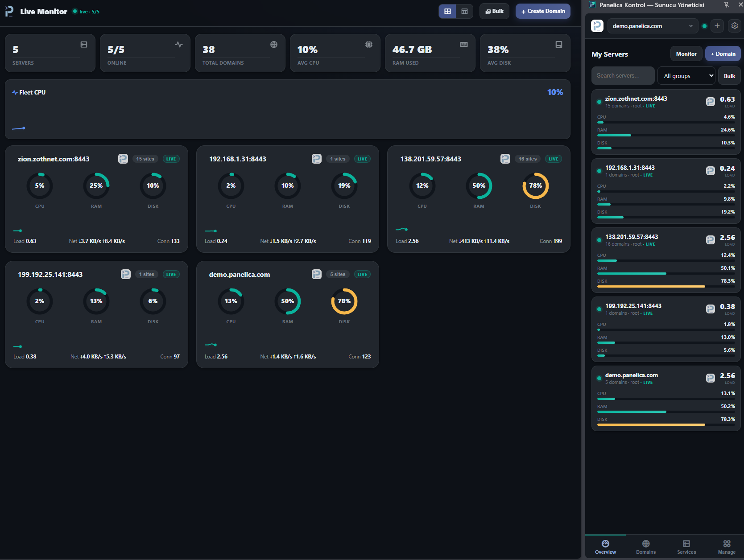The height and width of the screenshot is (560, 744).
Task: Click the 5% CPU gauge on zion card
Action: click(x=40, y=186)
